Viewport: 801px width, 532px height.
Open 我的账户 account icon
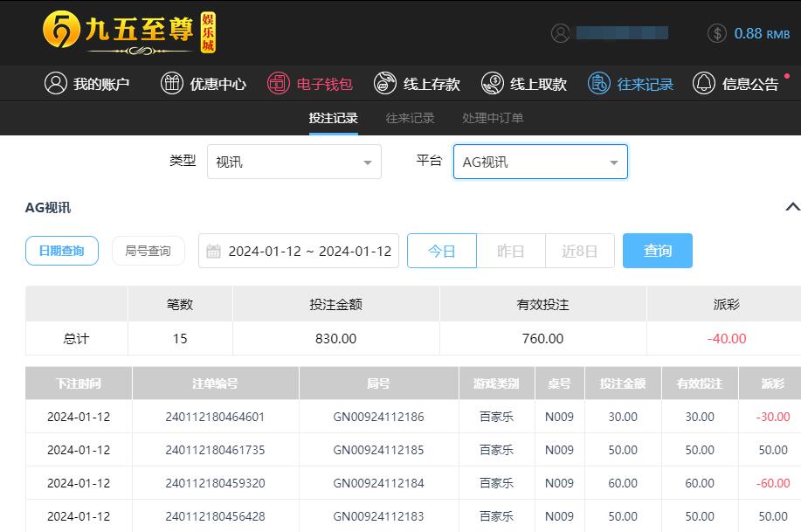pos(56,83)
